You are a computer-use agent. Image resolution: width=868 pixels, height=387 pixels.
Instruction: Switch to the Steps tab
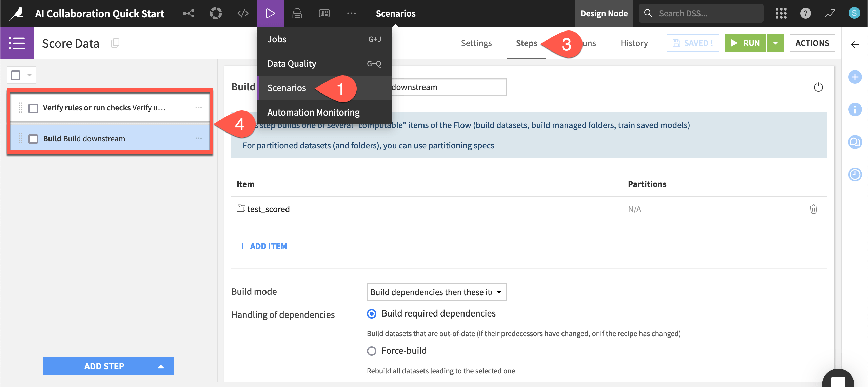pos(527,43)
